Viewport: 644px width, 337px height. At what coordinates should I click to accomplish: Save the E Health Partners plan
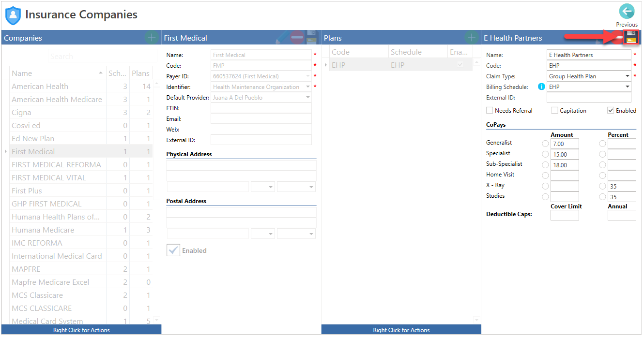631,37
